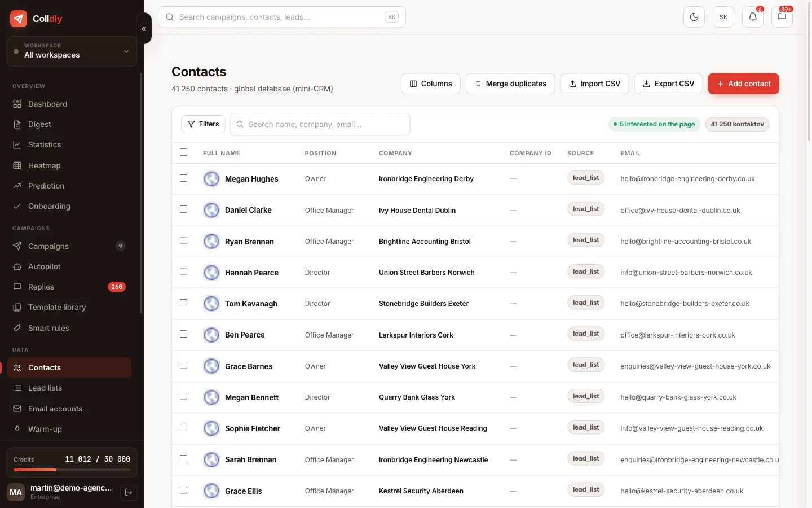The image size is (812, 508).
Task: Open Email accounts page
Action: (x=69, y=409)
